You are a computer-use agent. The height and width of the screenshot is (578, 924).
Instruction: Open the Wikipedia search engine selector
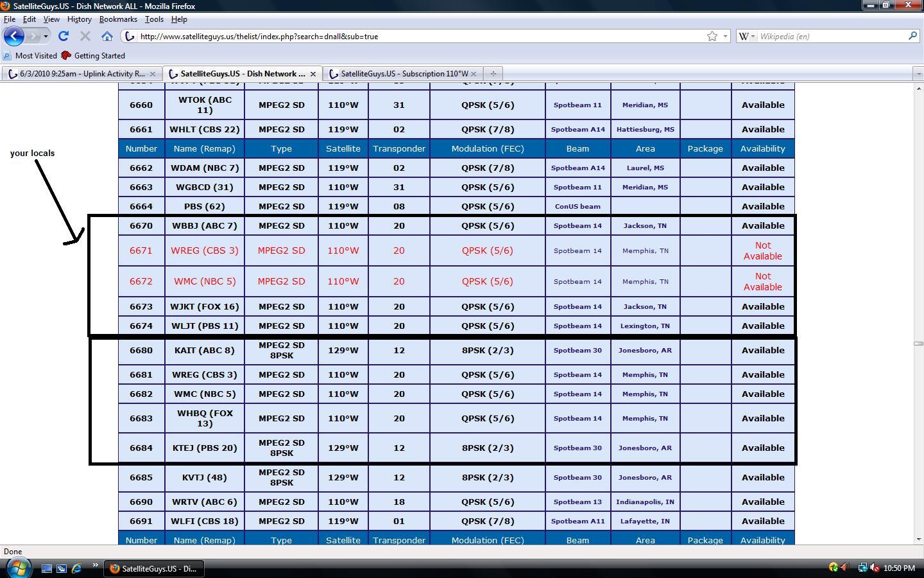click(747, 37)
